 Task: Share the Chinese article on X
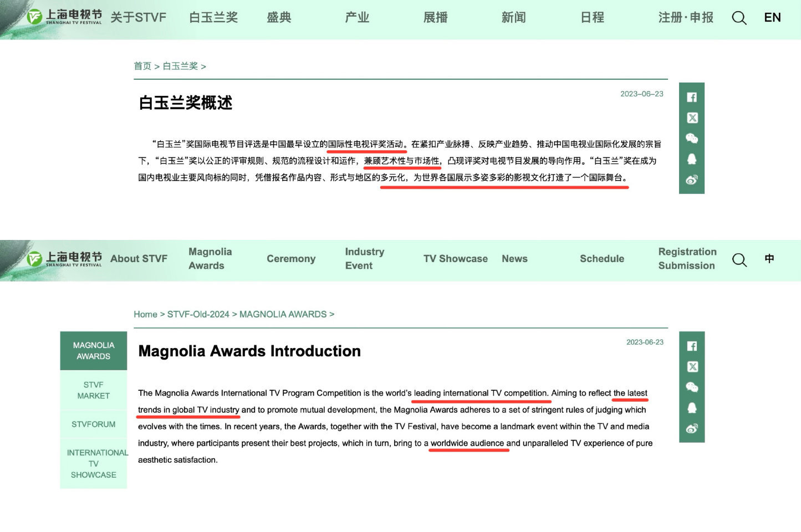coord(692,118)
